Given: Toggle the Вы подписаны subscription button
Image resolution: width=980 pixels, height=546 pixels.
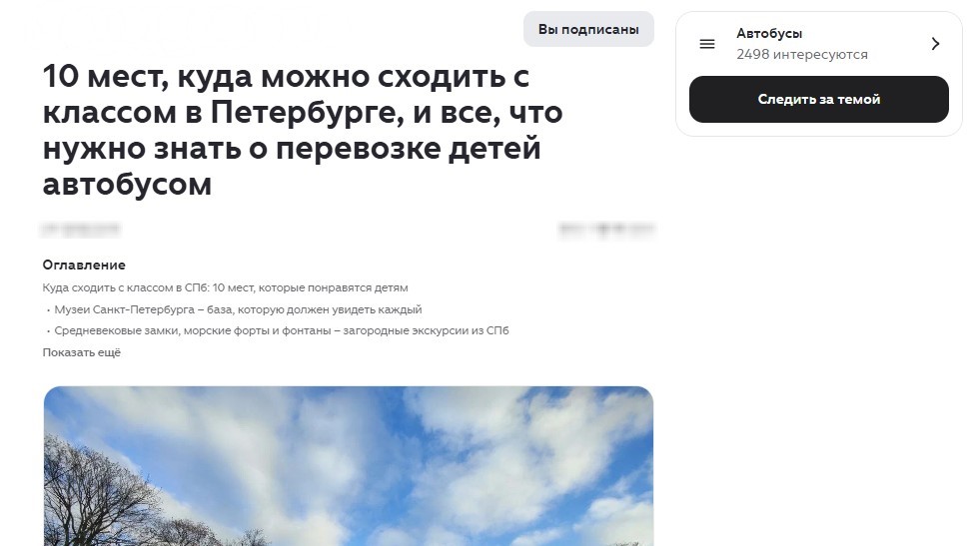Looking at the screenshot, I should pyautogui.click(x=588, y=29).
